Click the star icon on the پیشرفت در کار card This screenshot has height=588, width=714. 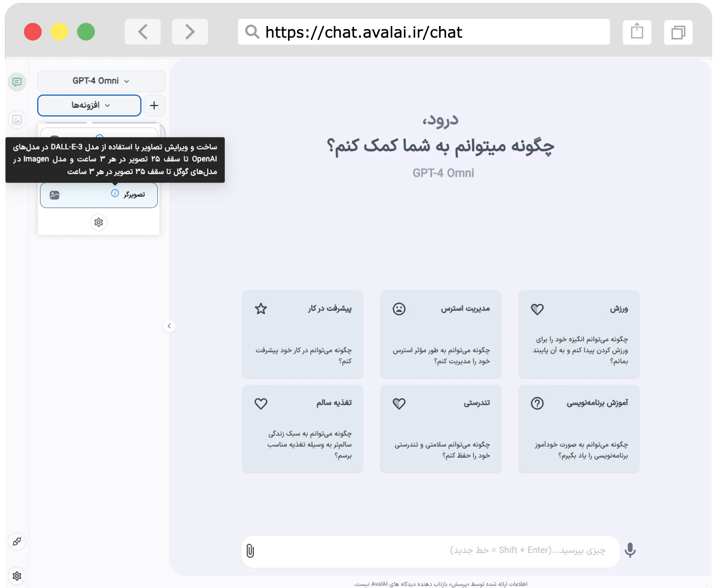(x=261, y=309)
